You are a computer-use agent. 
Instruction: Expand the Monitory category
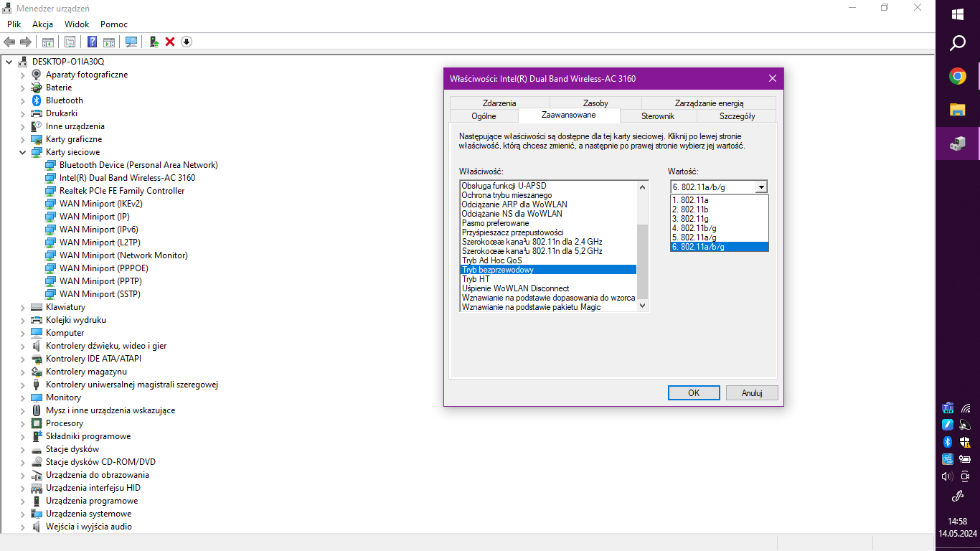(x=23, y=397)
